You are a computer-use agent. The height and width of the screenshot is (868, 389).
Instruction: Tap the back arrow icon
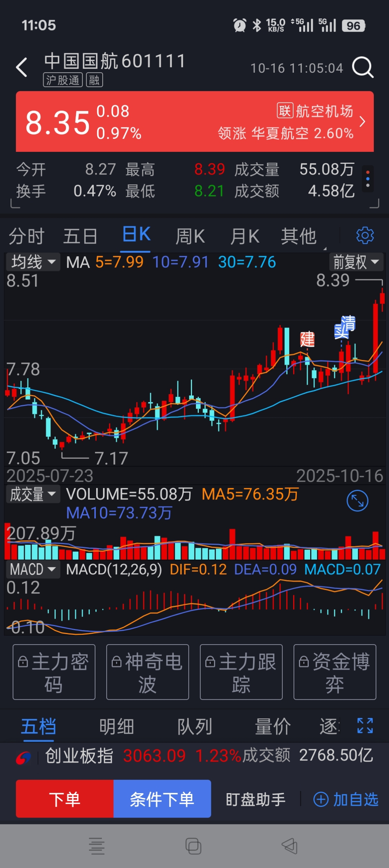[22, 67]
